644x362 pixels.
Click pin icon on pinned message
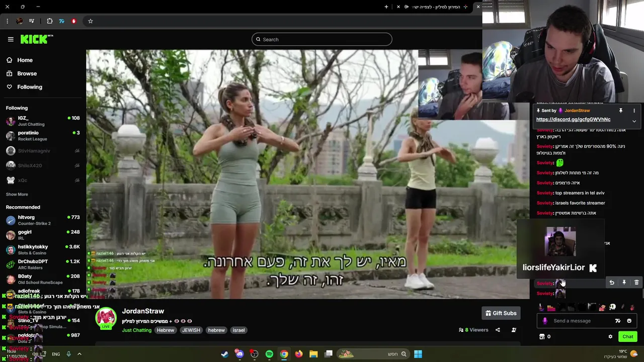[621, 111]
